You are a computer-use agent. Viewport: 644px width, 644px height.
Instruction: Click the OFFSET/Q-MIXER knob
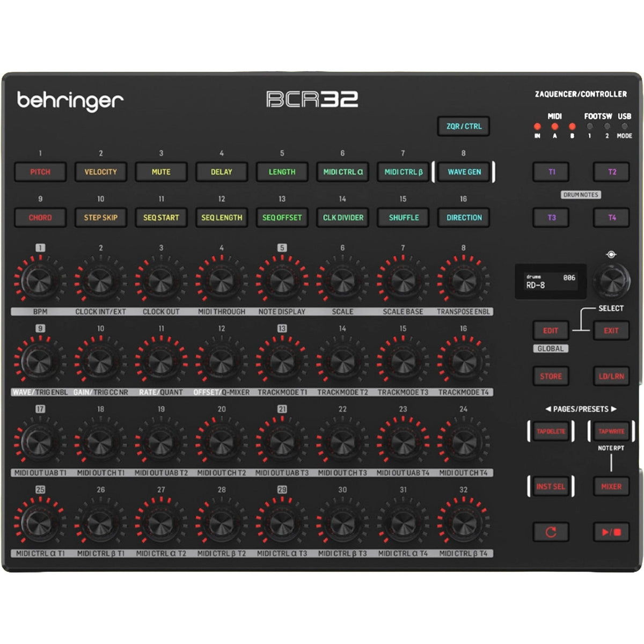point(221,361)
